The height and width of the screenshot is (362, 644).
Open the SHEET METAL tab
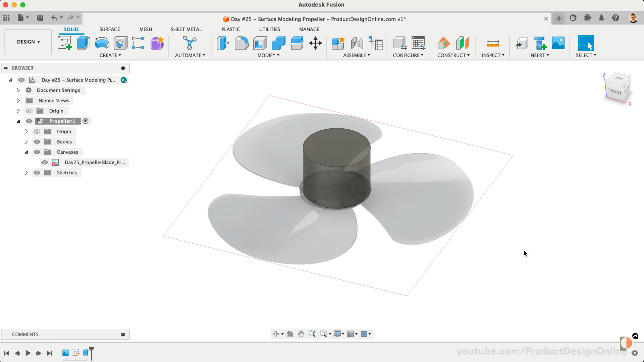[x=186, y=29]
